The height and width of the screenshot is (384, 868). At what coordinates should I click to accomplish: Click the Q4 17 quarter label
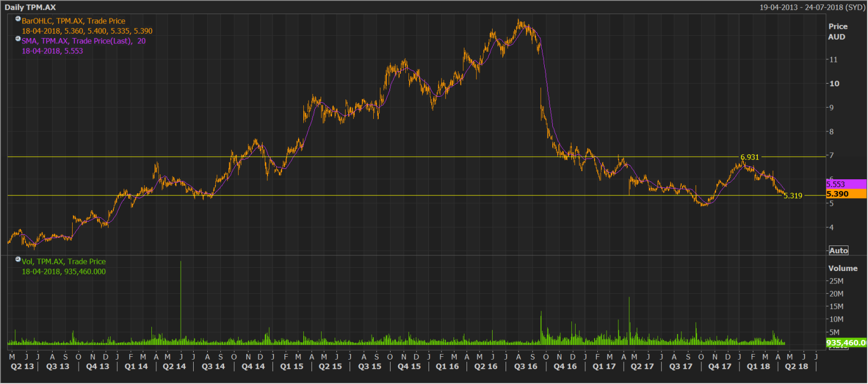(720, 367)
